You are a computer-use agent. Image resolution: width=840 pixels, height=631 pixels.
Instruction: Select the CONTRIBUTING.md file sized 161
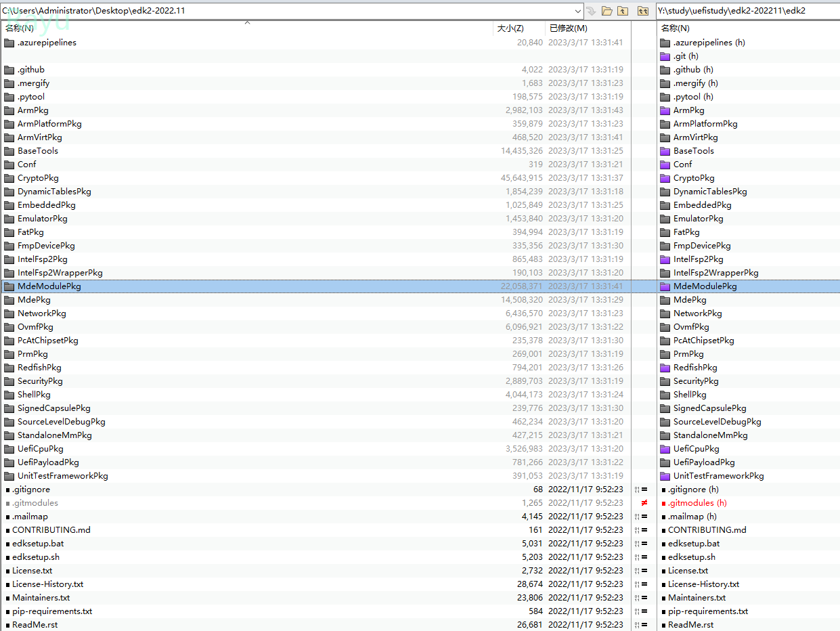pyautogui.click(x=50, y=530)
